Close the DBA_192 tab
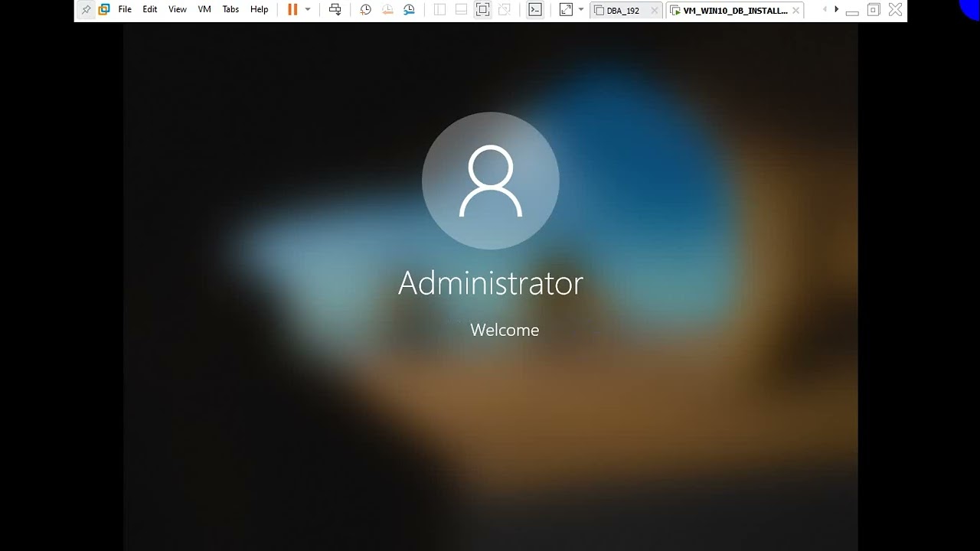980x551 pixels. pos(654,11)
